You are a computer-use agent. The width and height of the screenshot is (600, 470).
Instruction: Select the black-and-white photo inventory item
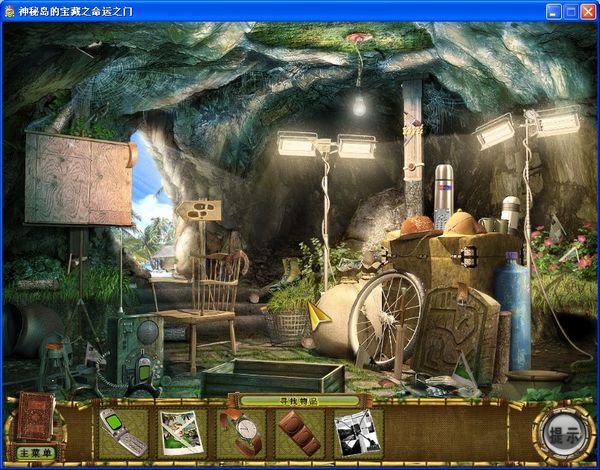click(357, 432)
